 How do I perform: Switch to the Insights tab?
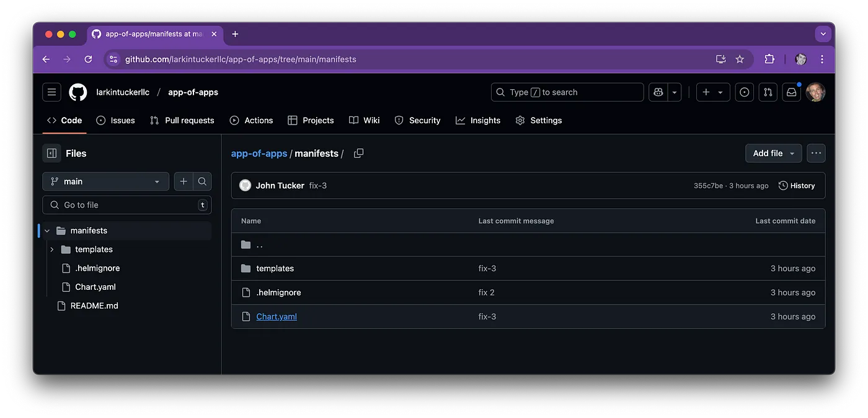(478, 121)
